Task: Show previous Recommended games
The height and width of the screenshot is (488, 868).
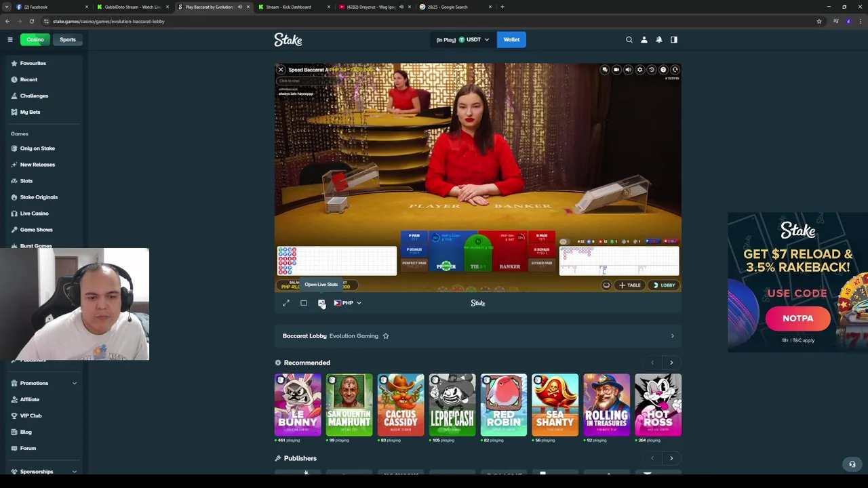Action: coord(652,363)
